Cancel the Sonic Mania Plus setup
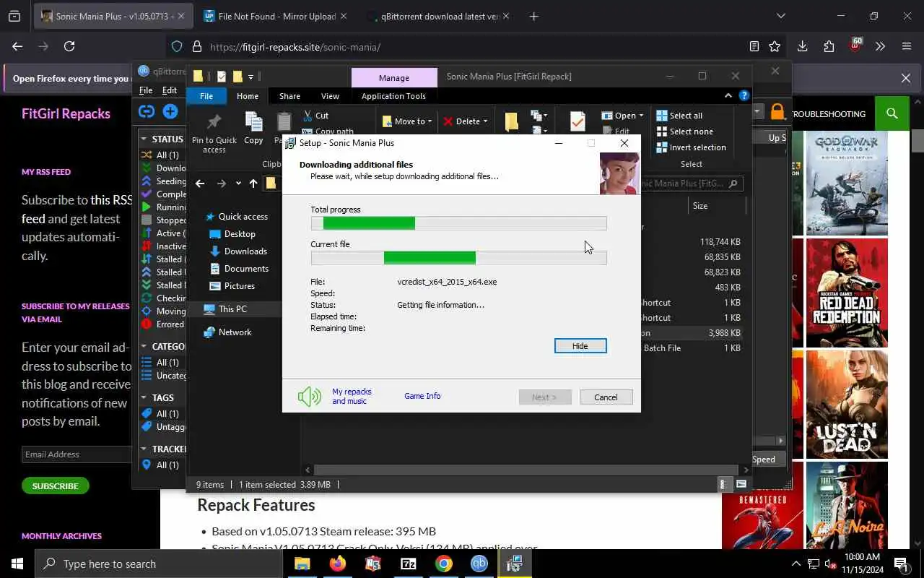Image resolution: width=924 pixels, height=578 pixels. [x=606, y=397]
